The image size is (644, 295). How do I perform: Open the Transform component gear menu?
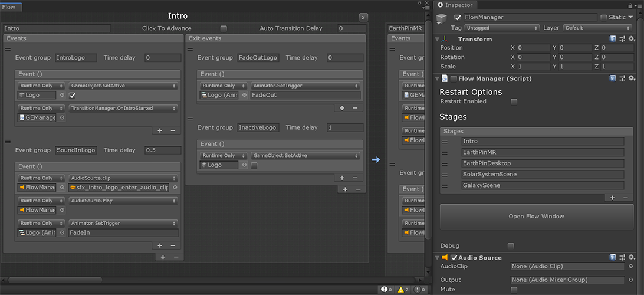[632, 39]
